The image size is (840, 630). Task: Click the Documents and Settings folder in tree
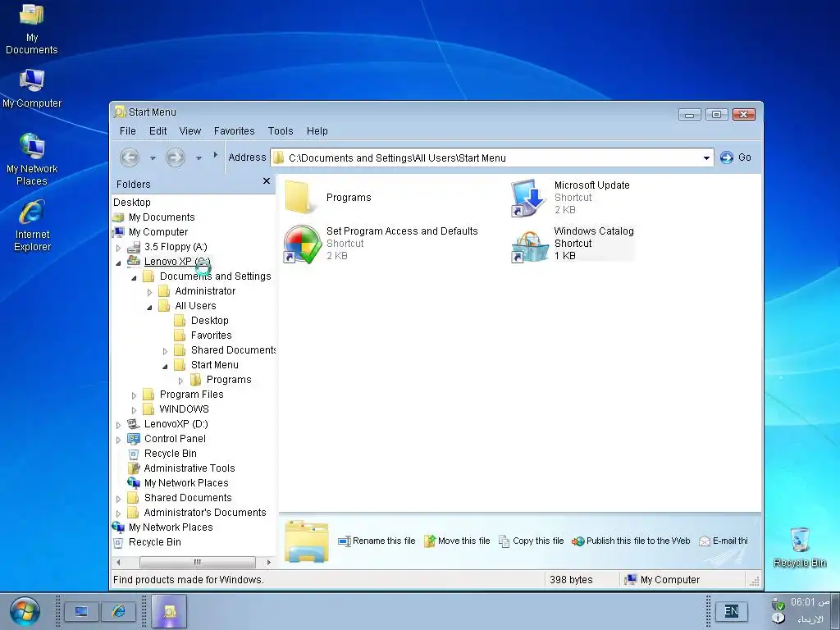pyautogui.click(x=216, y=276)
